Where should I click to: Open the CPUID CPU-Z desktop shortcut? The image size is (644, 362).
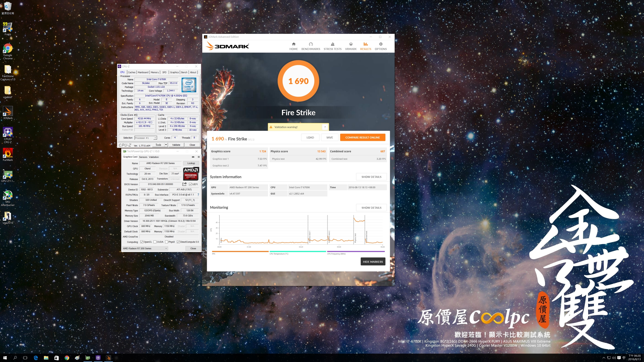[x=8, y=135]
